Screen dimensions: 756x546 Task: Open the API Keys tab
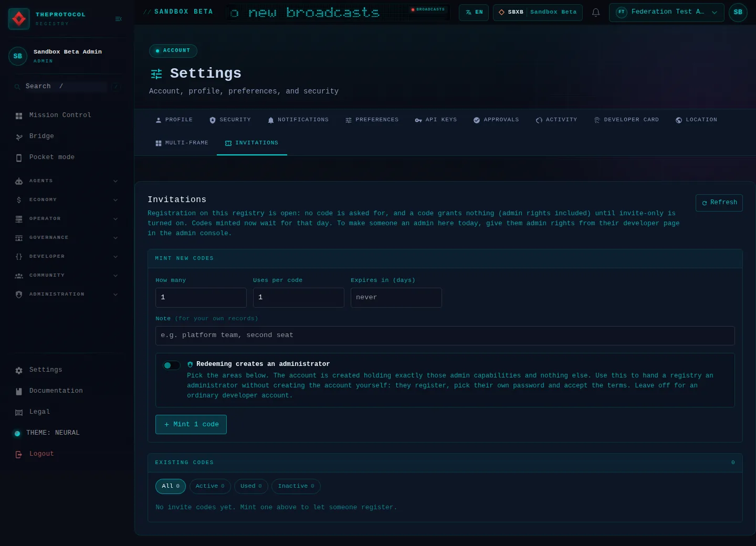436,120
